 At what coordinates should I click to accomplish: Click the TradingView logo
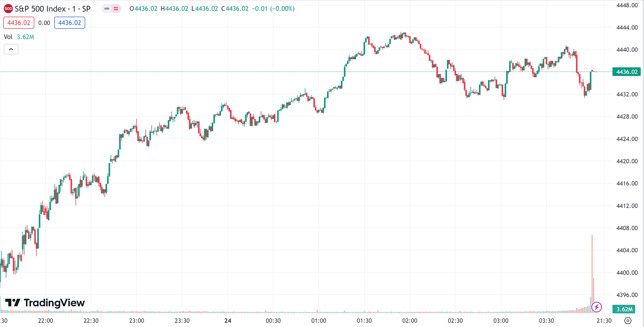pyautogui.click(x=45, y=303)
